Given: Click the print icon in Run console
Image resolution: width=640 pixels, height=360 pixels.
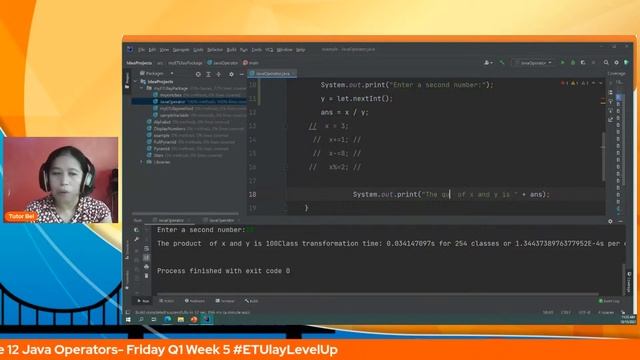Looking at the screenshot, I should pyautogui.click(x=147, y=267).
